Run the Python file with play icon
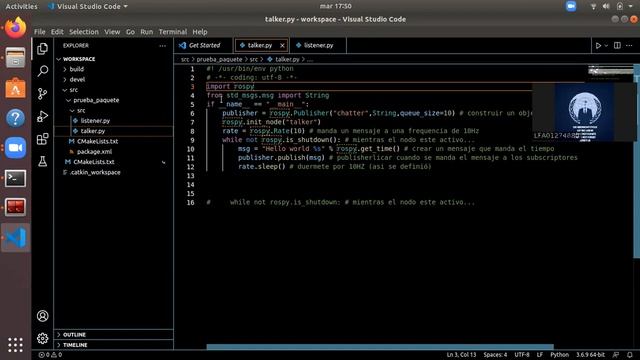 click(598, 46)
